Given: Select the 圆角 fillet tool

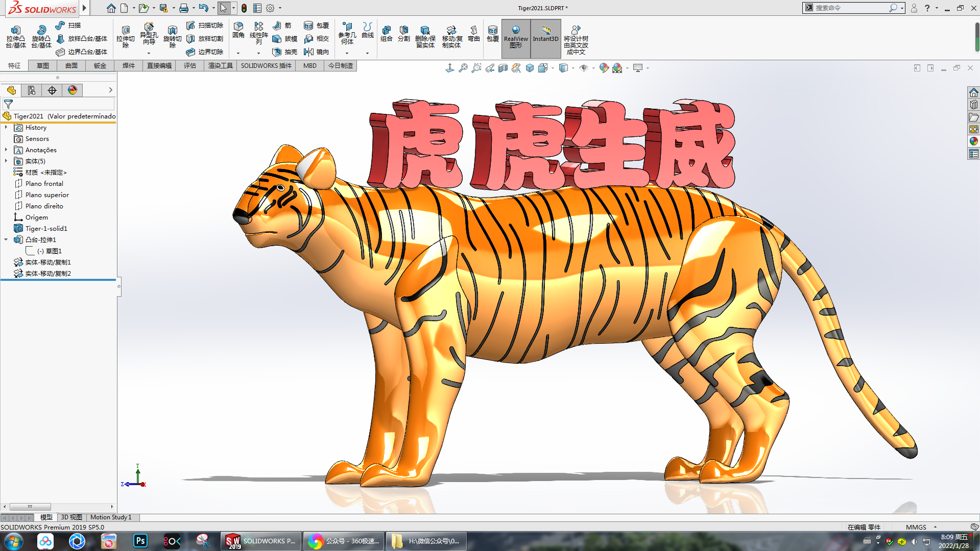Looking at the screenshot, I should (x=238, y=30).
